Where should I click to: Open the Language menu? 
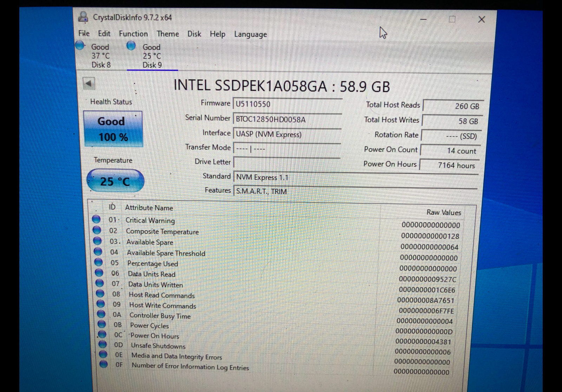pyautogui.click(x=250, y=34)
